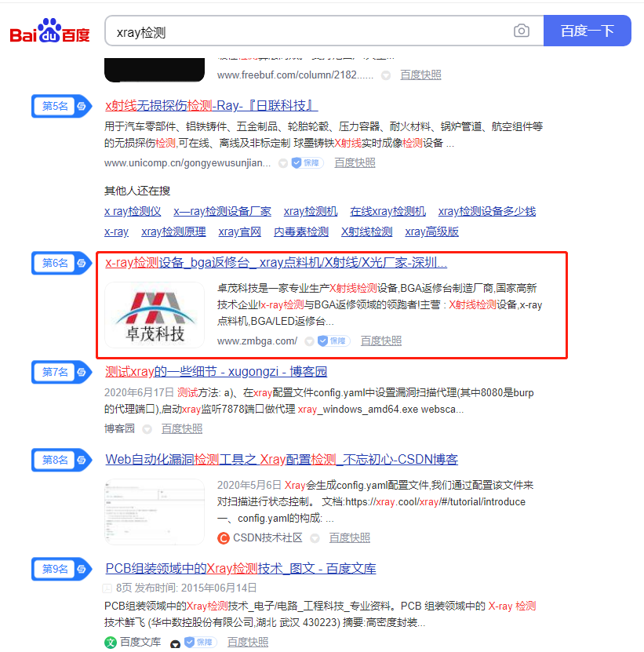Viewport: 644px width, 652px height.
Task: Open dropdown arrow beside www.unicomp.cn URL
Action: point(283,163)
